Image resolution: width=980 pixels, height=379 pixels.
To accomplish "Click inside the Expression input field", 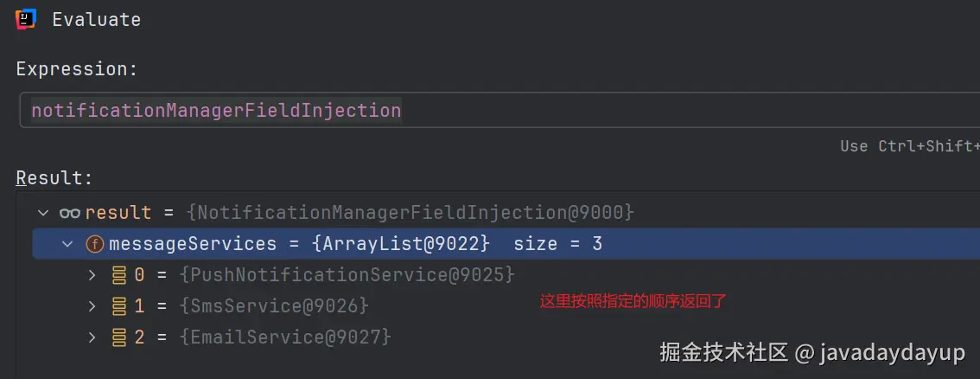I will (500, 111).
